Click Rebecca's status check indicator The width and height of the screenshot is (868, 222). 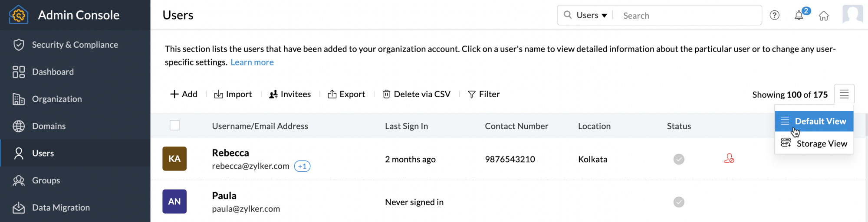(x=679, y=159)
